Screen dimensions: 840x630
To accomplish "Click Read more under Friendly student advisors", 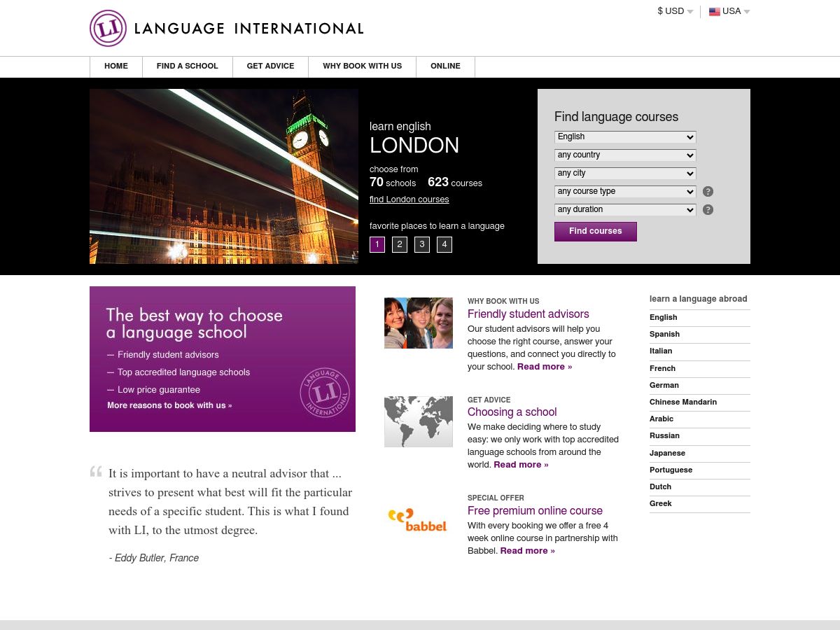I will (545, 367).
